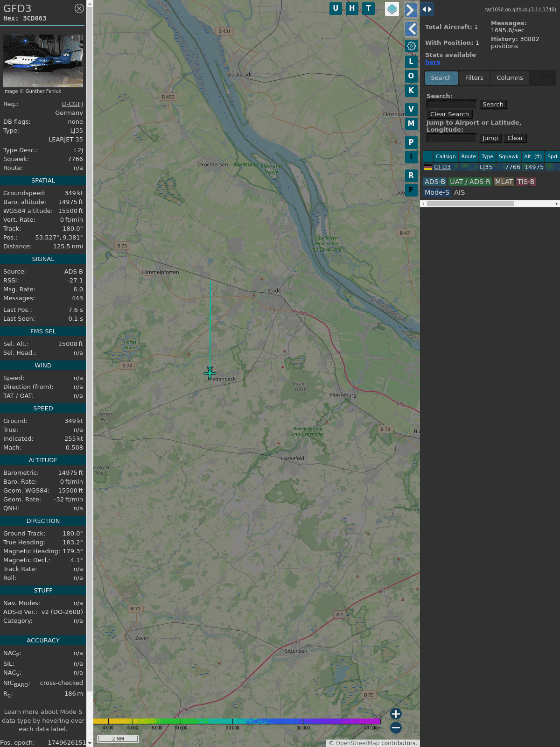Viewport: 560px width, 747px height.
Task: Toggle the sidebar with the double-arrow button
Action: [x=427, y=9]
